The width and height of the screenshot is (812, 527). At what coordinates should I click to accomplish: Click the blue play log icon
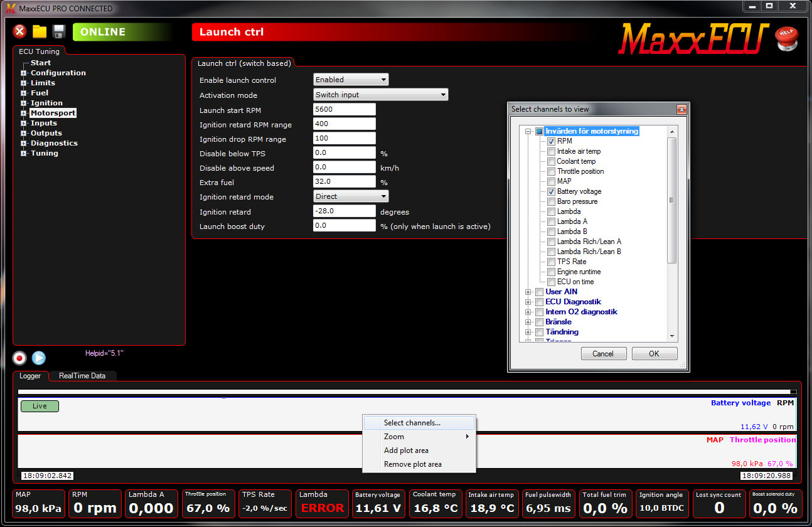[39, 358]
